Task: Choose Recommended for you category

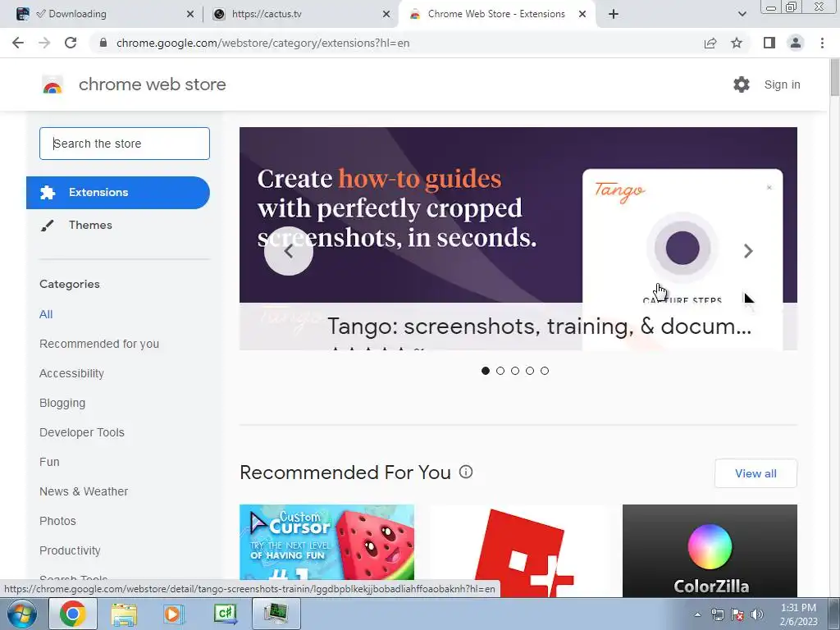Action: [x=99, y=344]
